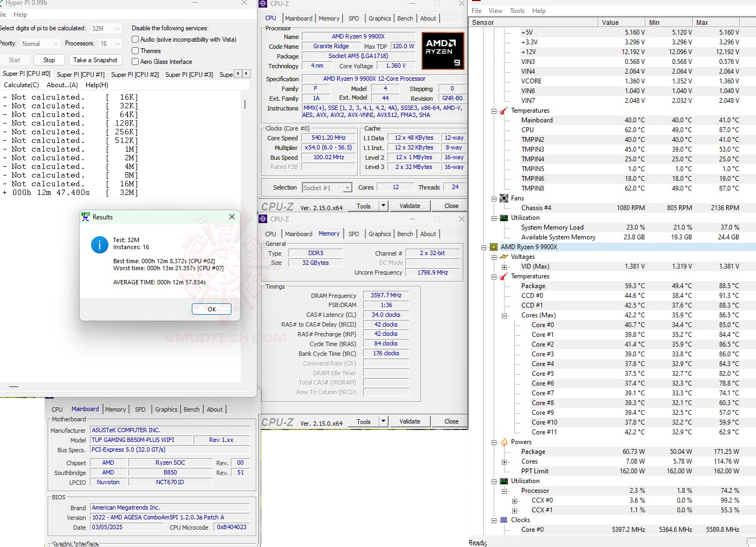Image resolution: width=756 pixels, height=547 pixels.
Task: Open the View menu in HWMonitor
Action: pyautogui.click(x=495, y=11)
